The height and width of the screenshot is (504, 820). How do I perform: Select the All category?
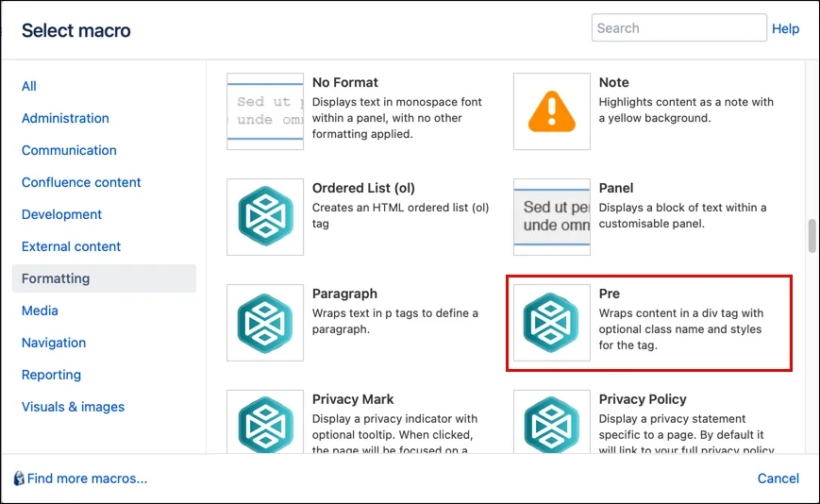point(28,86)
